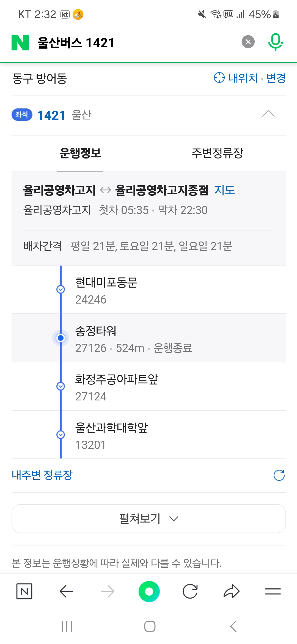Select the 운행정보 tab
The image size is (297, 644).
[80, 153]
